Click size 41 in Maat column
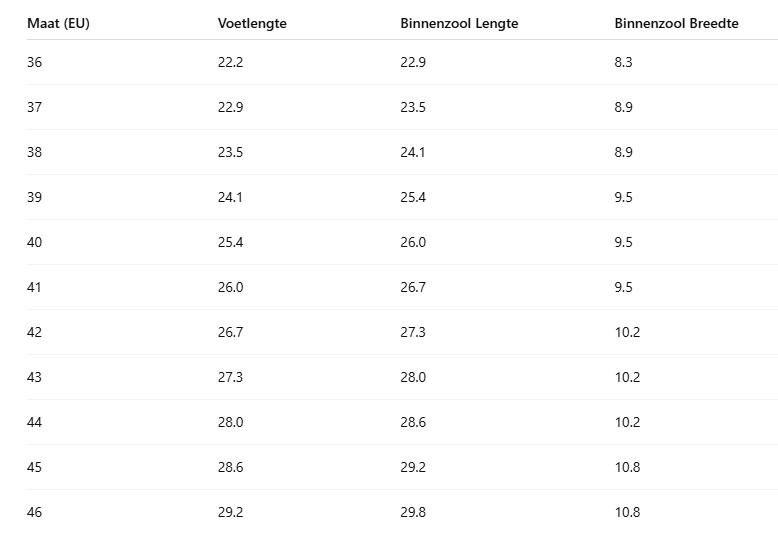Image resolution: width=778 pixels, height=553 pixels. pos(35,287)
